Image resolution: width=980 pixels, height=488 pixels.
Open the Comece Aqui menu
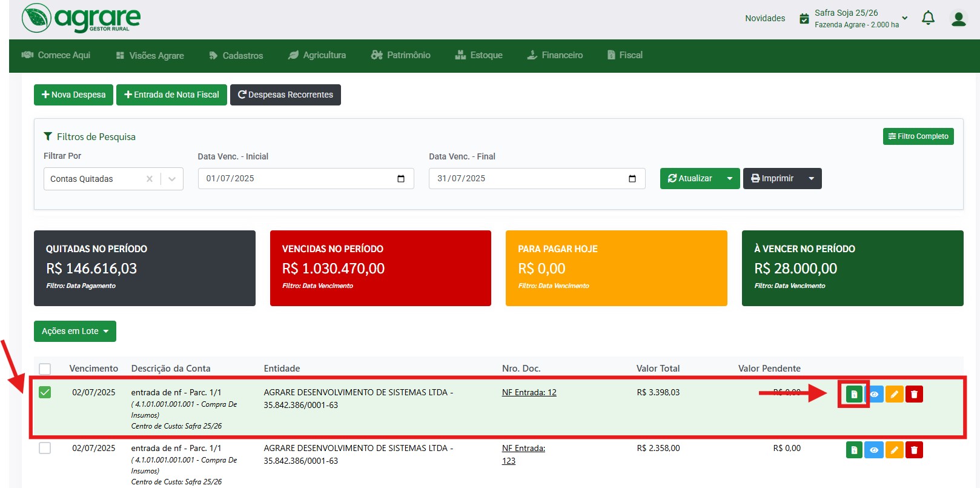pos(56,55)
